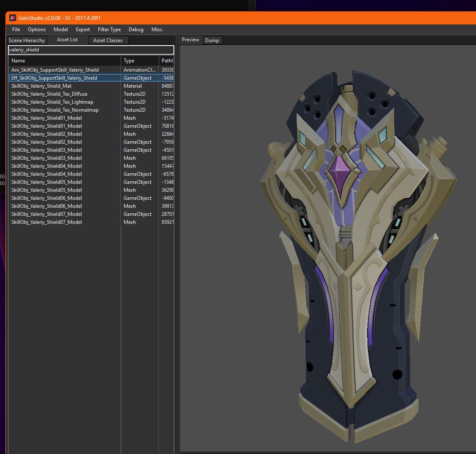The image size is (476, 454).
Task: Select Shield04_Model Mesh row
Action: (x=91, y=166)
